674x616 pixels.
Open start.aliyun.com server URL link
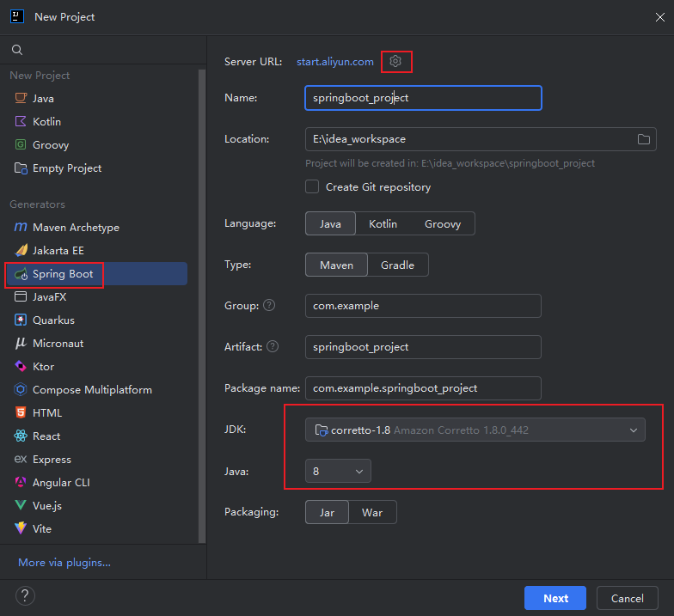tap(335, 62)
